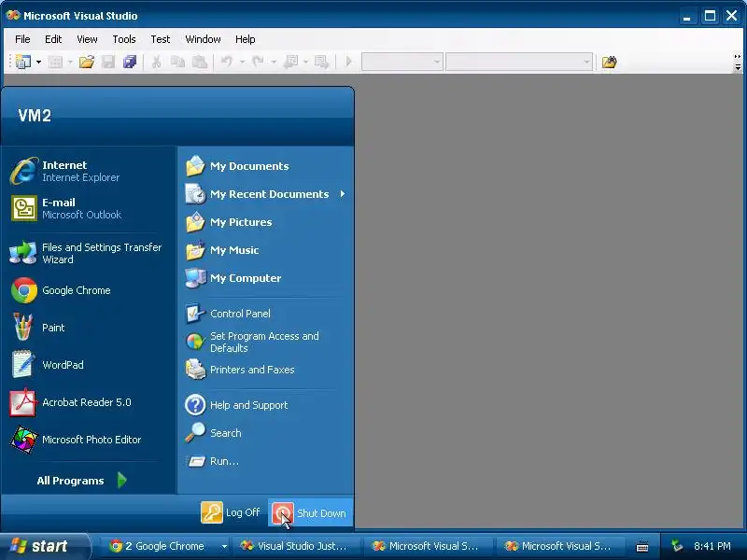
Task: Expand All Programs list
Action: pyautogui.click(x=82, y=481)
